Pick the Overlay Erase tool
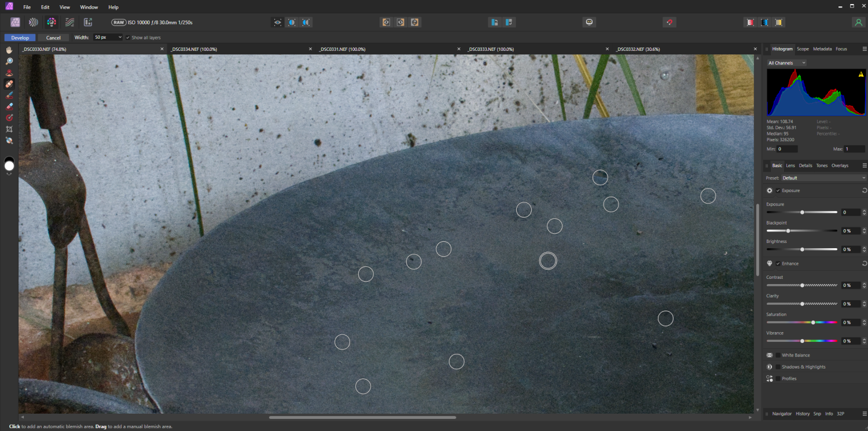Viewport: 868px width, 431px height. point(9,106)
